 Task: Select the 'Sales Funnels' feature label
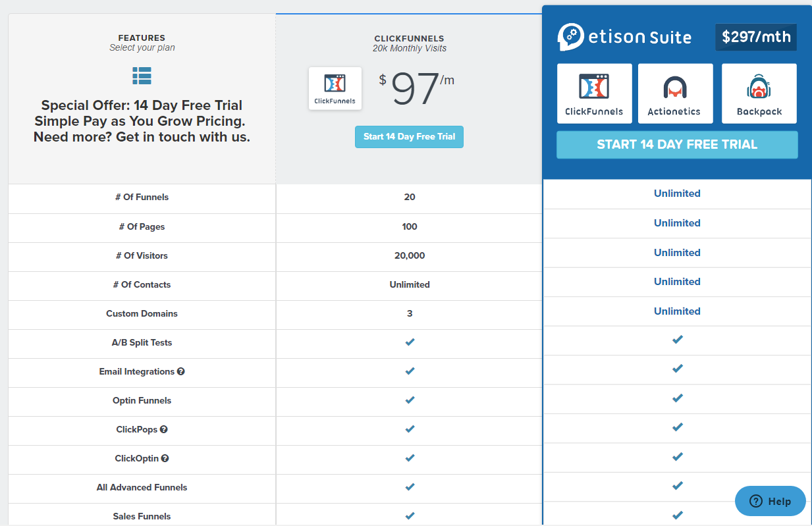(142, 516)
